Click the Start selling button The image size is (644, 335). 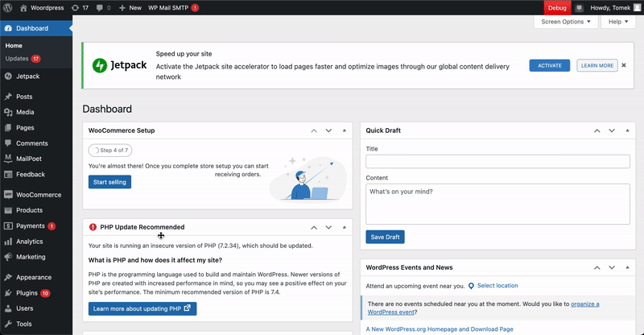(x=109, y=182)
